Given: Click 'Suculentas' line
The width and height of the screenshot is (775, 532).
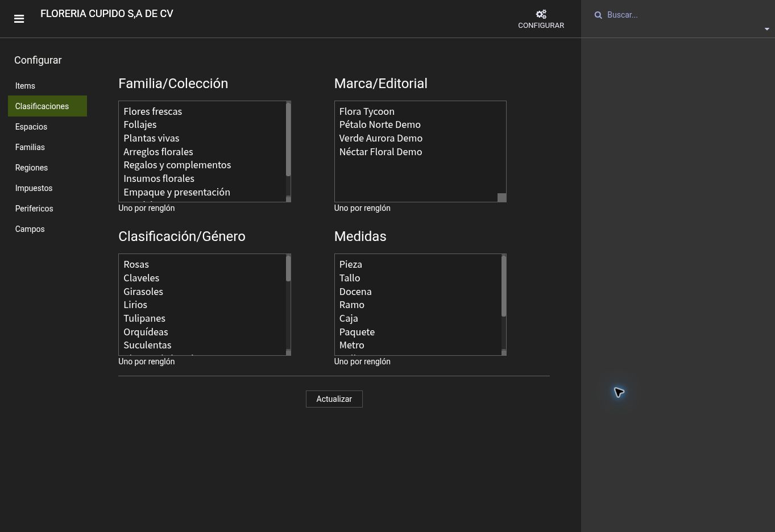Looking at the screenshot, I should pos(147,345).
